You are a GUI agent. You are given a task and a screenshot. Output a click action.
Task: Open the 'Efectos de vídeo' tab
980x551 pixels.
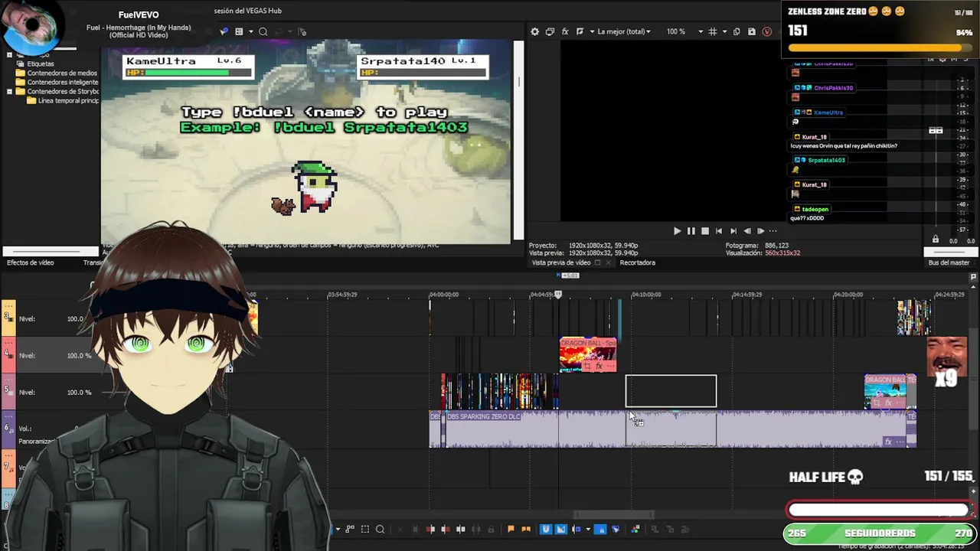tap(31, 262)
